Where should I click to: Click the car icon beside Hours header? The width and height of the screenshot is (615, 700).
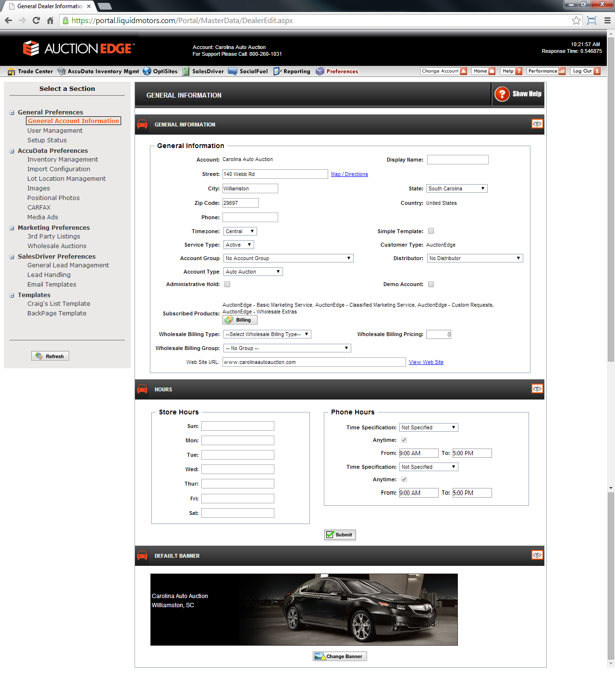pyautogui.click(x=142, y=389)
